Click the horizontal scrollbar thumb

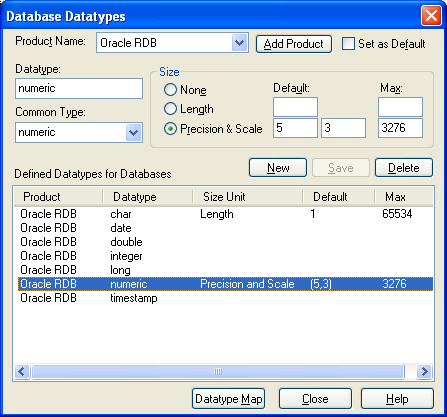click(218, 371)
